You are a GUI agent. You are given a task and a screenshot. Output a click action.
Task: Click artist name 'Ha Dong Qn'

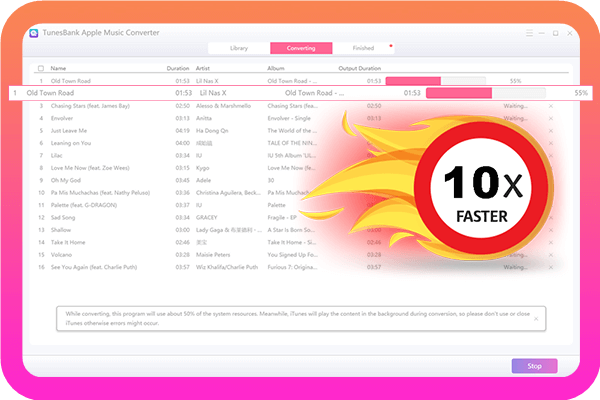[212, 131]
